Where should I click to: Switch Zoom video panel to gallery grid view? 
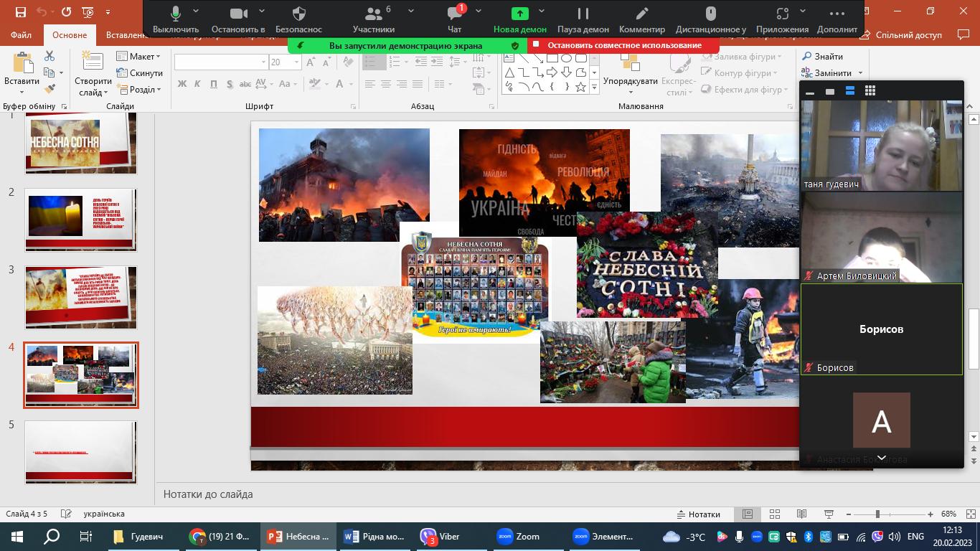[x=870, y=91]
